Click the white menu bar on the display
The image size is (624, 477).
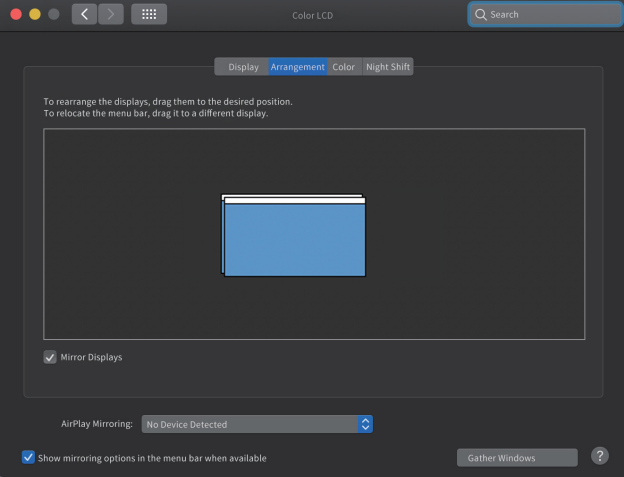(293, 200)
